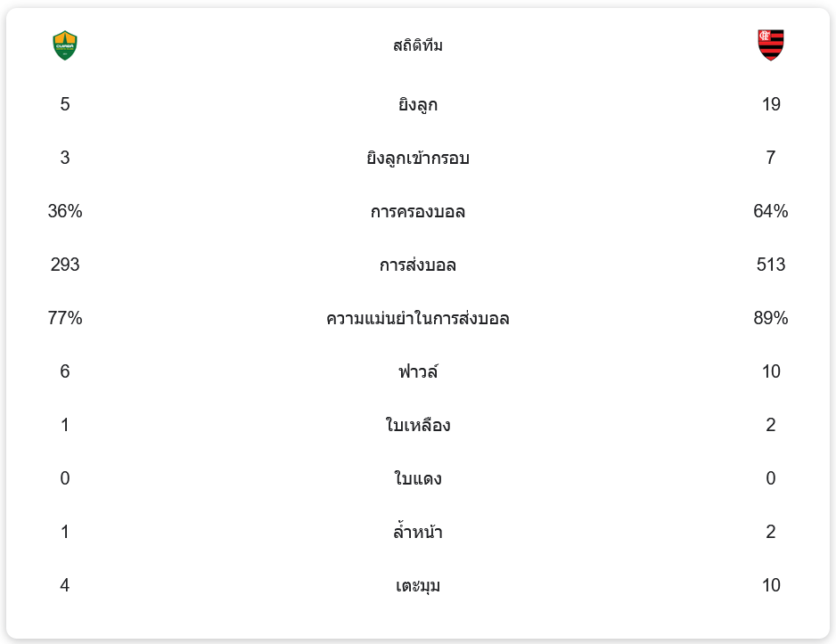Click the "ความแม่นยำในการส่งบอล" label
This screenshot has height=644, width=836.
click(x=418, y=319)
